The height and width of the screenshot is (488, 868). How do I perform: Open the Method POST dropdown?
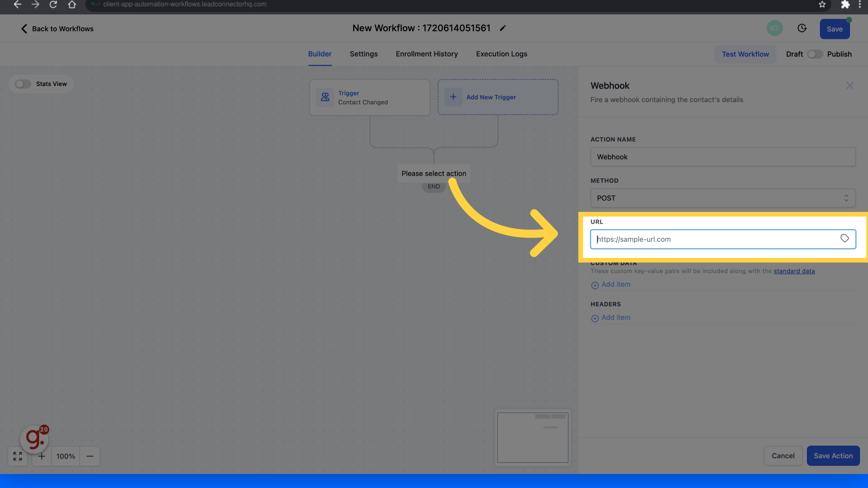723,198
